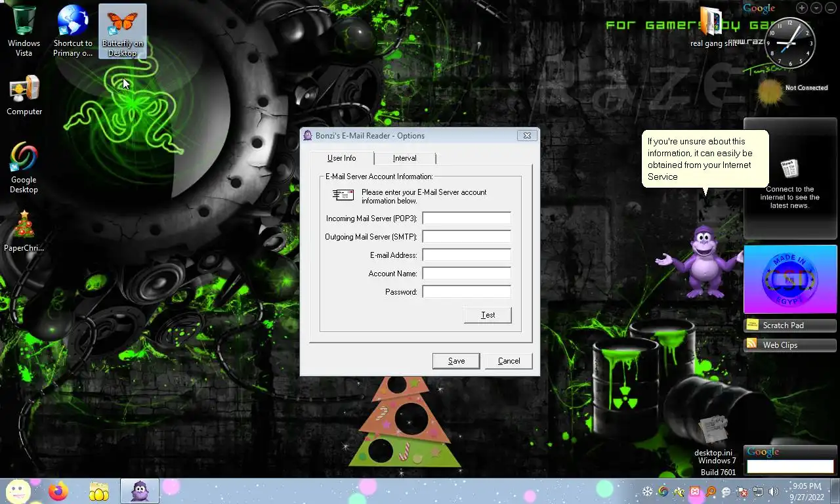Screen dimensions: 840x504
Task: Click the news gadget newspaper icon
Action: [789, 169]
